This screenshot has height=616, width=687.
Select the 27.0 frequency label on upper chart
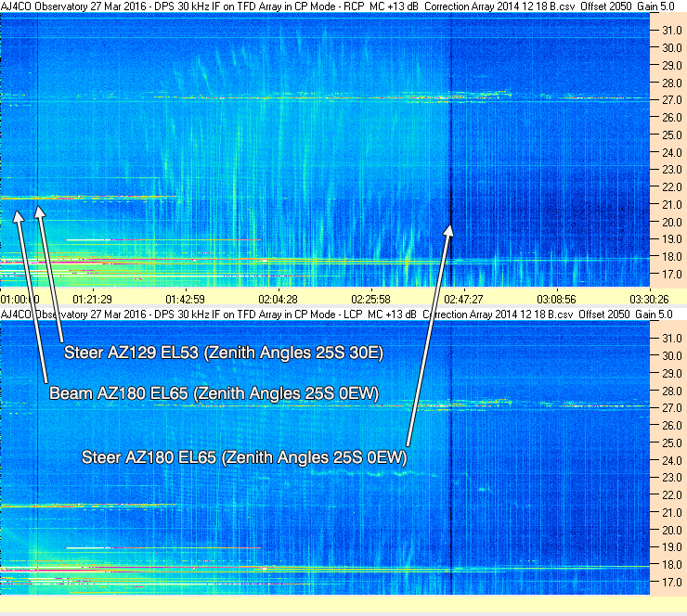tap(671, 100)
